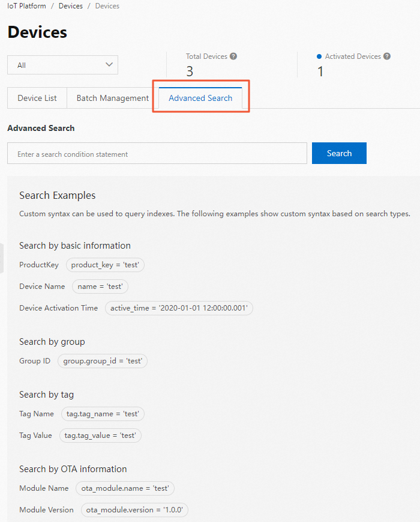Screen dimensions: 420x522
Task: Expand the collapsed left sidebar handle
Action: pos(2,258)
